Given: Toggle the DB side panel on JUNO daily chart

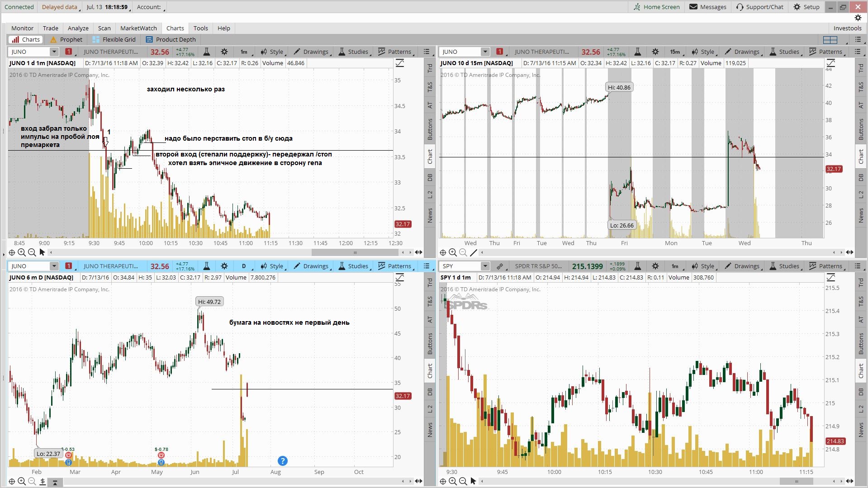Looking at the screenshot, I should point(430,392).
